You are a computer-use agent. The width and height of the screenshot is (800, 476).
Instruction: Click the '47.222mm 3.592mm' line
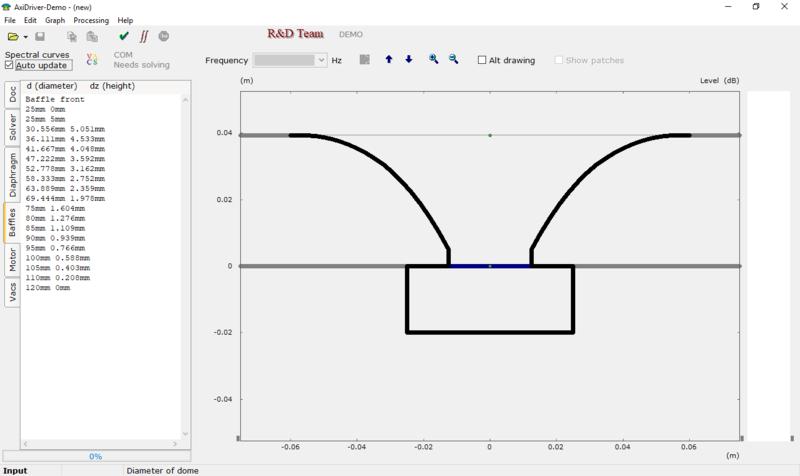pos(65,159)
